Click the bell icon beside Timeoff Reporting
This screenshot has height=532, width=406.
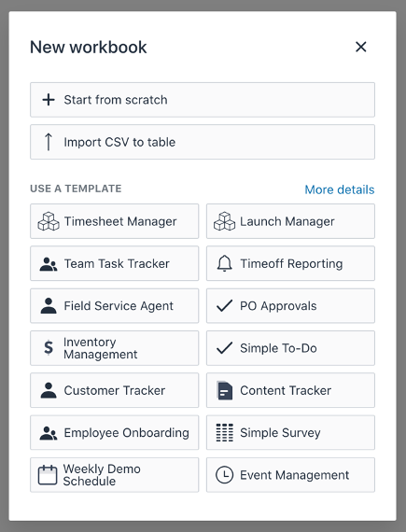[225, 263]
